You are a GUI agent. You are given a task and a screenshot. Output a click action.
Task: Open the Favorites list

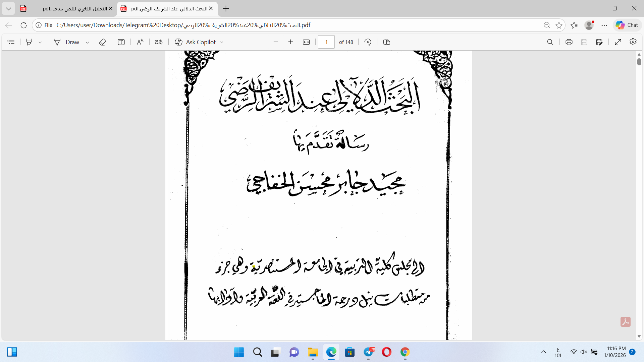pos(574,25)
